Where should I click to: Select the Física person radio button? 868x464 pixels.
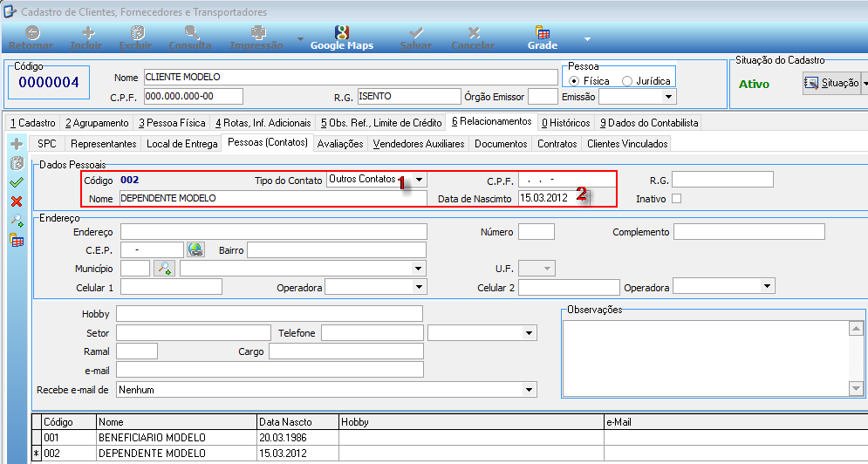(573, 81)
